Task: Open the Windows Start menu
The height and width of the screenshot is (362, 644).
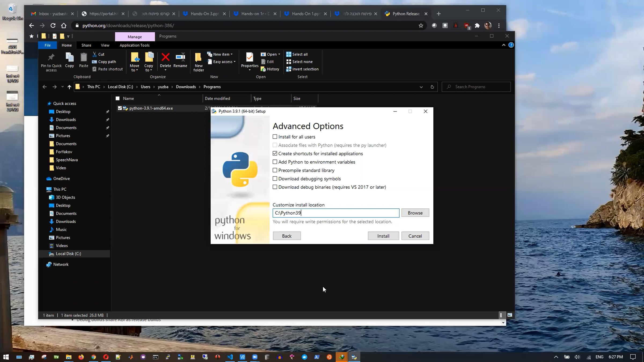Action: (6, 357)
